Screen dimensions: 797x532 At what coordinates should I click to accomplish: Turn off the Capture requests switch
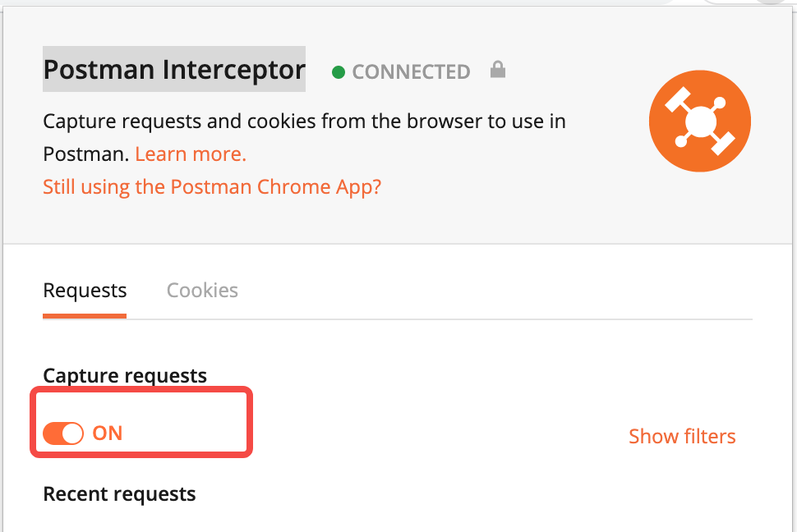pos(63,433)
